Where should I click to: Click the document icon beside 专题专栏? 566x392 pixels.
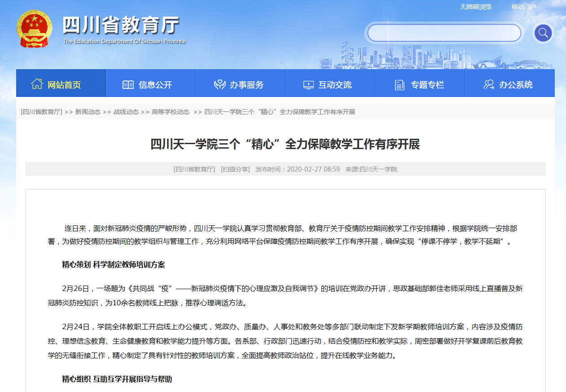point(399,84)
